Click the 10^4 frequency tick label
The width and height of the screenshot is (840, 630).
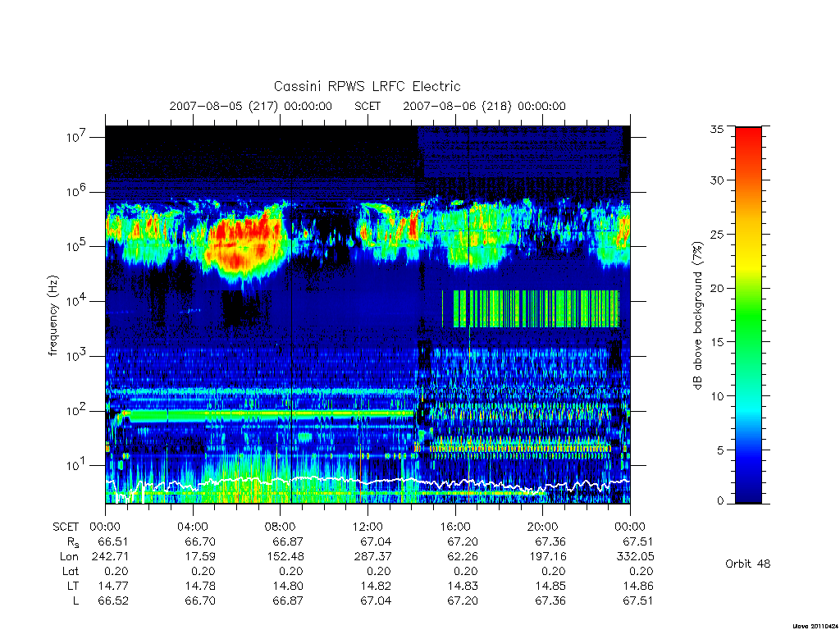(76, 301)
